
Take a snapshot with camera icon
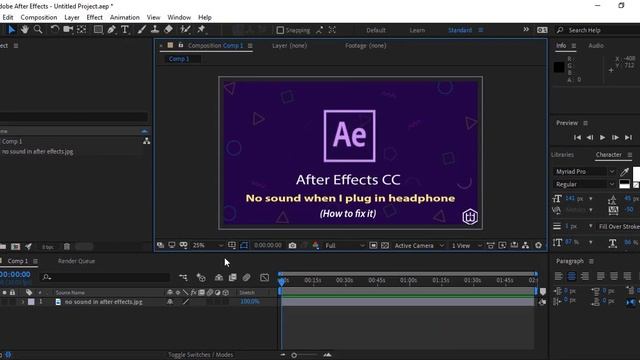(x=292, y=245)
